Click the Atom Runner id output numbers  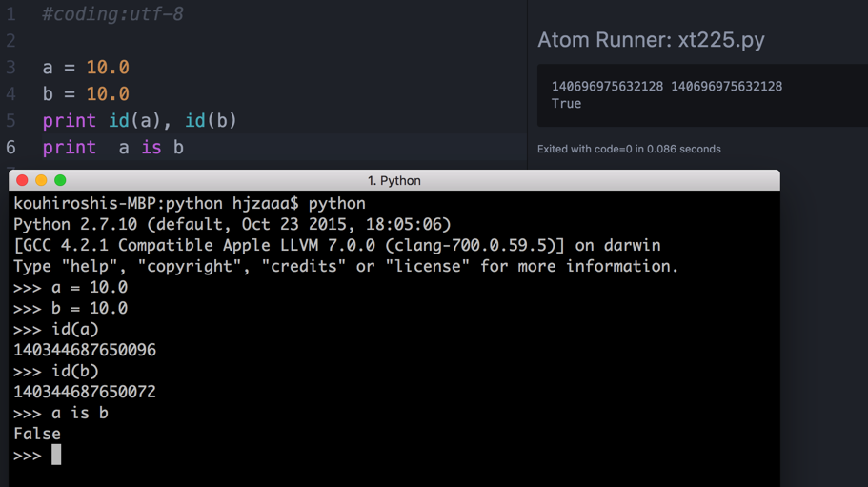(x=667, y=87)
